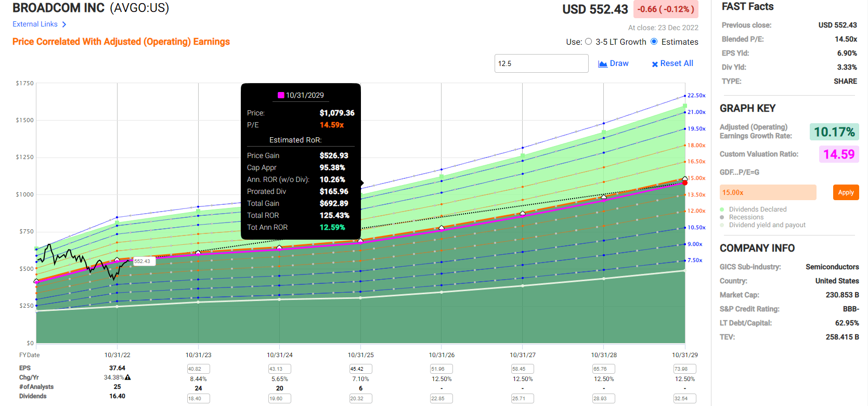Click the 552.43 current price label on chart
The height and width of the screenshot is (406, 868).
click(144, 261)
